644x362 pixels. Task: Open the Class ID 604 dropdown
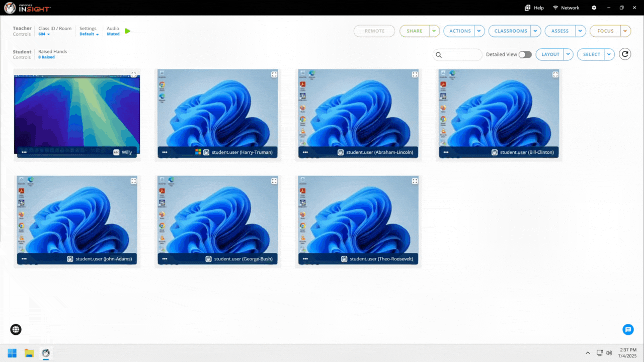click(44, 34)
